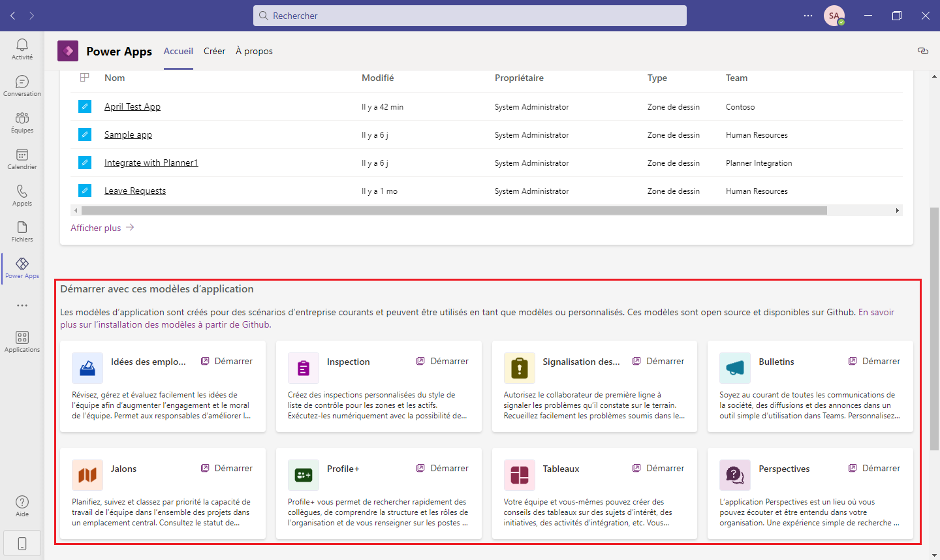Click the page vertical scrollbar thumb
This screenshot has width=940, height=560.
934,329
